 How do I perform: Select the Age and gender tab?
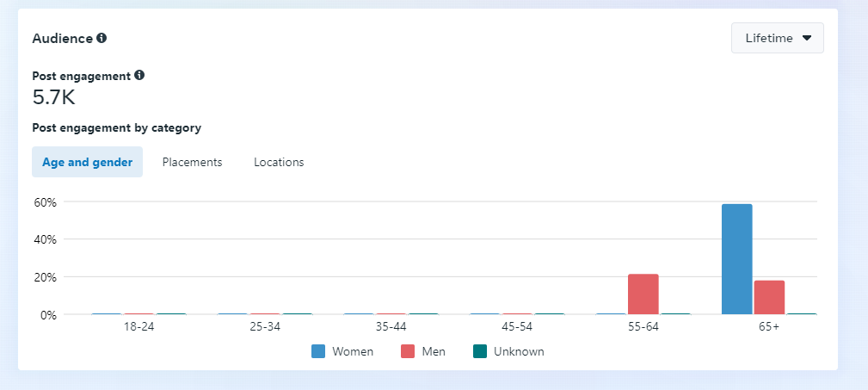88,162
